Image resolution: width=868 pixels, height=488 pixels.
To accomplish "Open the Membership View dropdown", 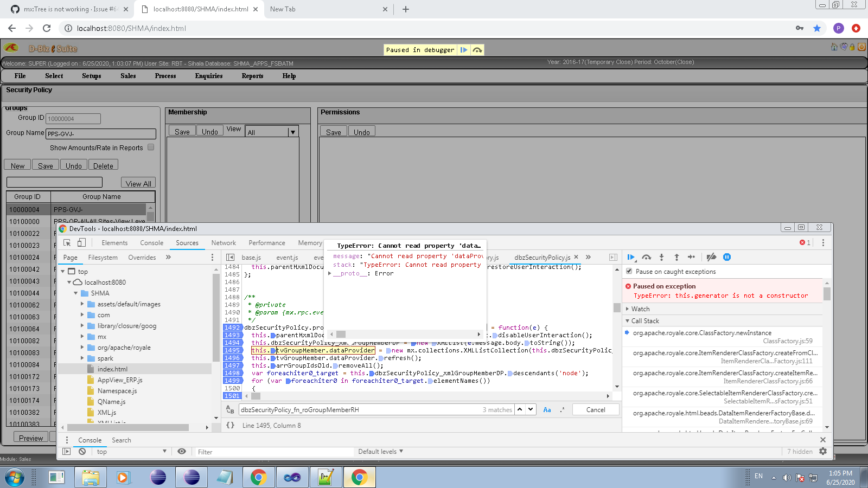I will pos(292,131).
